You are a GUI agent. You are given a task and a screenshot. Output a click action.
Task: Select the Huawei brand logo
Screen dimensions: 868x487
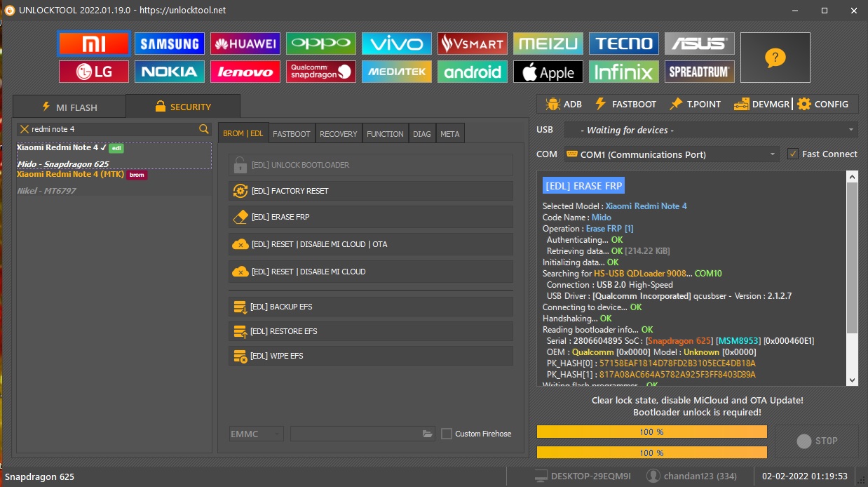(x=245, y=44)
